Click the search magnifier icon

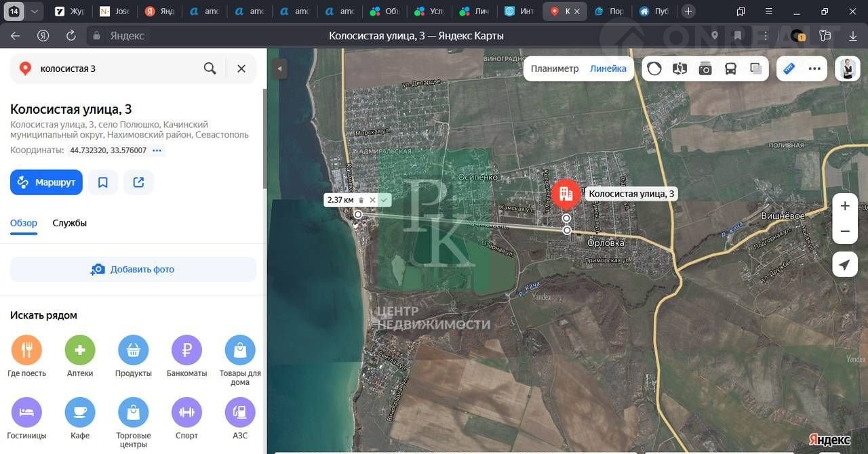[210, 68]
